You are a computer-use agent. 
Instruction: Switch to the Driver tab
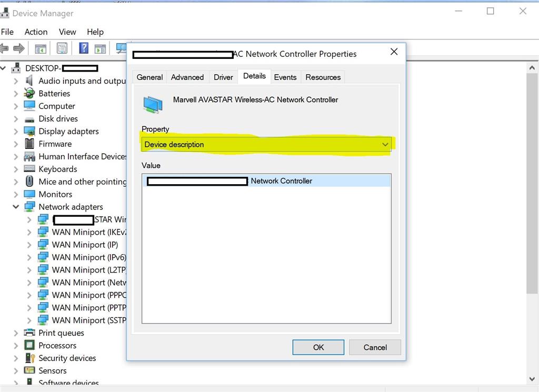[x=223, y=77]
